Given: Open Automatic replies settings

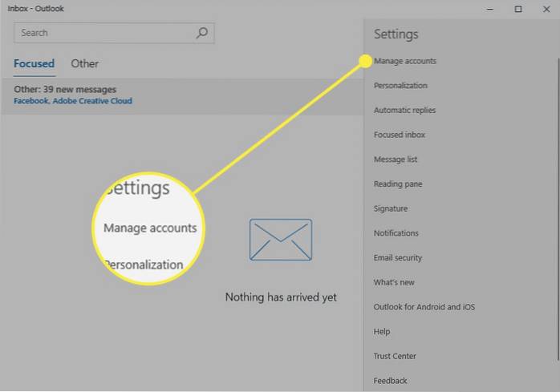Looking at the screenshot, I should click(404, 111).
